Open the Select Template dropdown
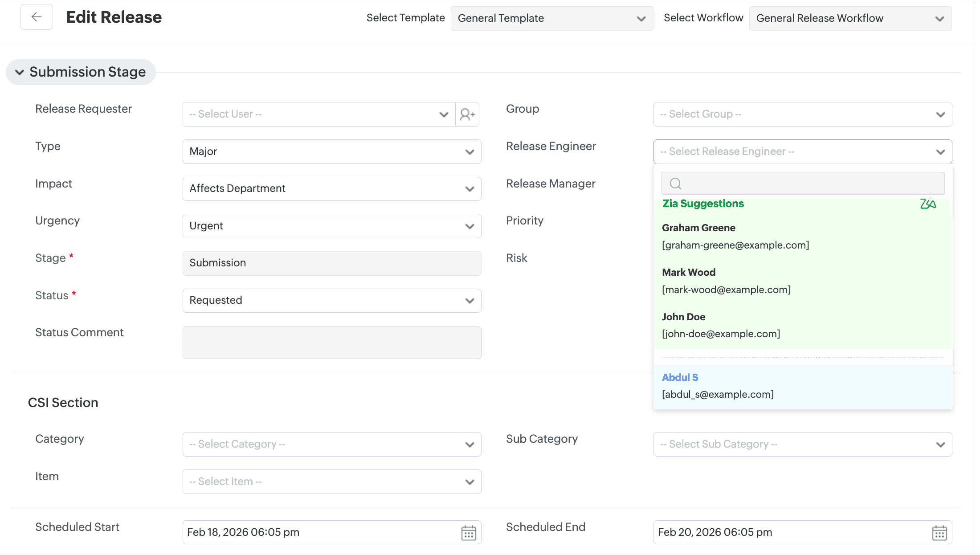Screen dimensions: 980x555 (551, 18)
